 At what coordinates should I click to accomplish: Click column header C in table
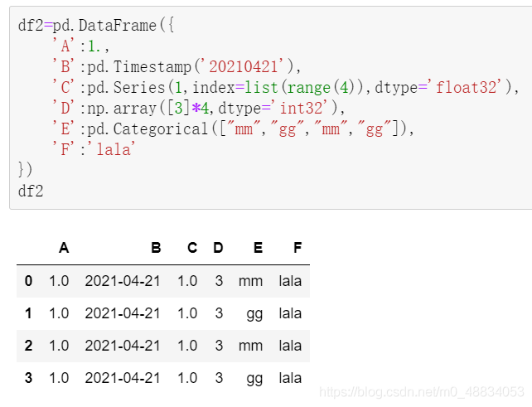192,248
